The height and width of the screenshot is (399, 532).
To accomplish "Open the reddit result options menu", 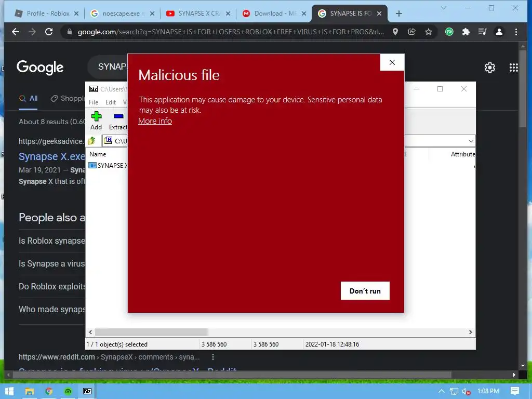I will (212, 357).
